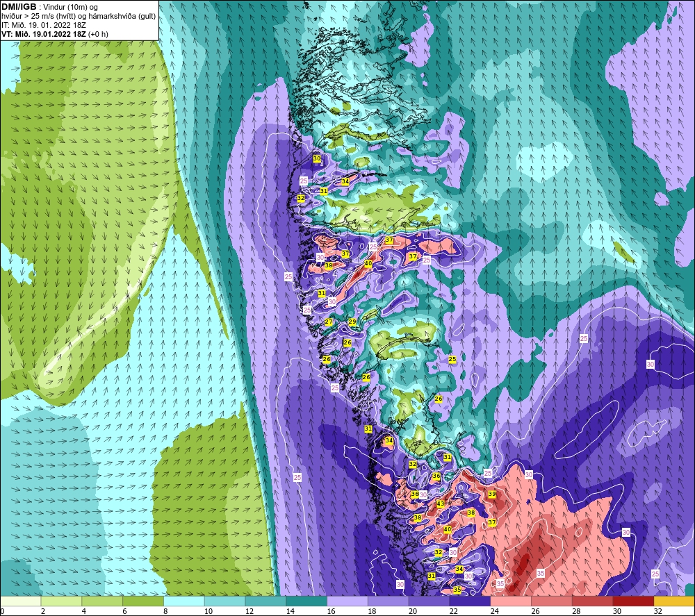The image size is (695, 616).
Task: Click the legend scale number 8
Action: point(165,611)
